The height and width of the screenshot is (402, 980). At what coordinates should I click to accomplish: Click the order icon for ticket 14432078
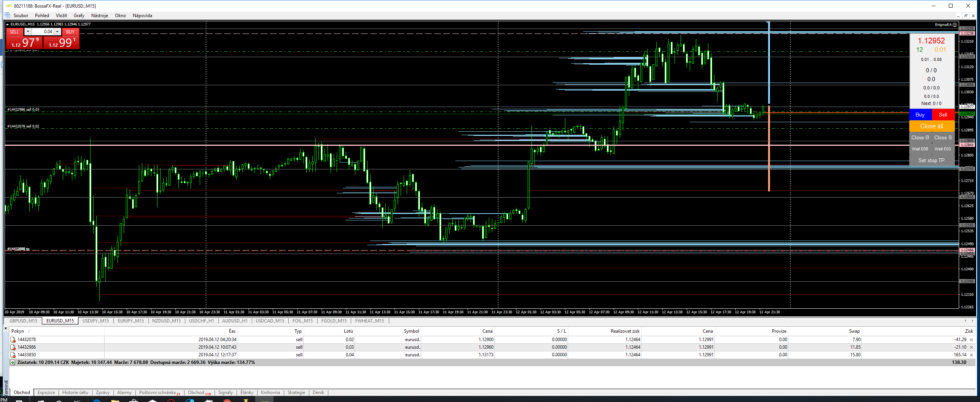(x=13, y=340)
